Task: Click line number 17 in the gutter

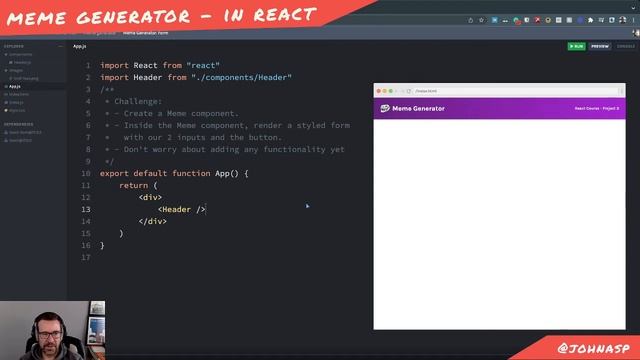Action: pos(86,258)
